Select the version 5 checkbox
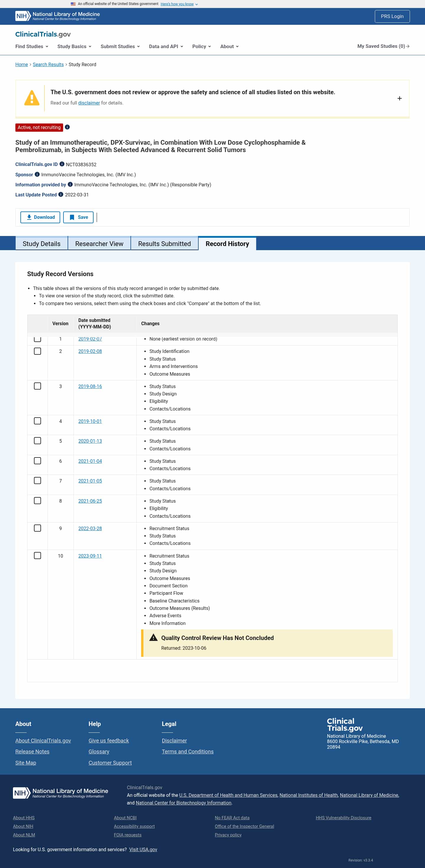 [x=37, y=441]
